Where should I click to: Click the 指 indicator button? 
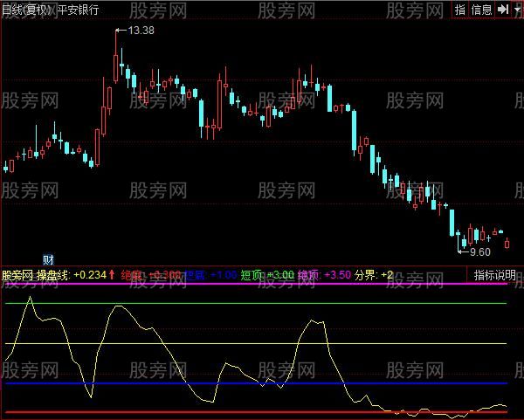coord(460,10)
